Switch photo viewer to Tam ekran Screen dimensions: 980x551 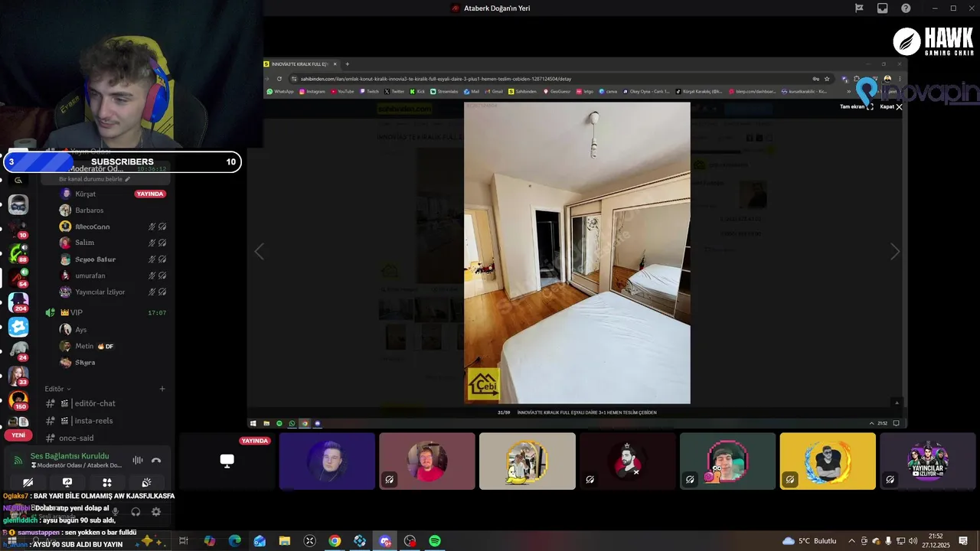(x=856, y=107)
